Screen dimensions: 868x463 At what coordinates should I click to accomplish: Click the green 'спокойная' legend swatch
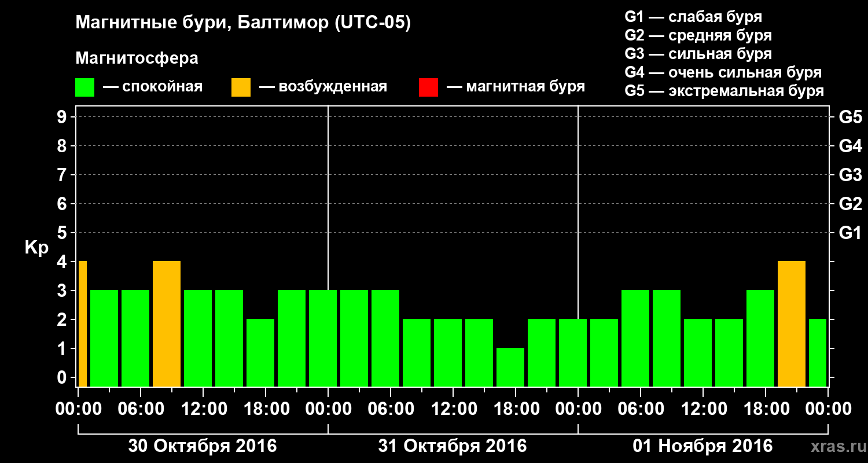[84, 87]
